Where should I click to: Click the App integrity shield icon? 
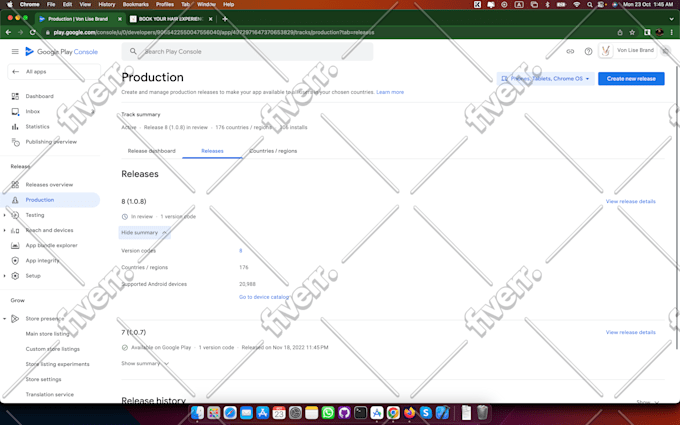pos(15,261)
